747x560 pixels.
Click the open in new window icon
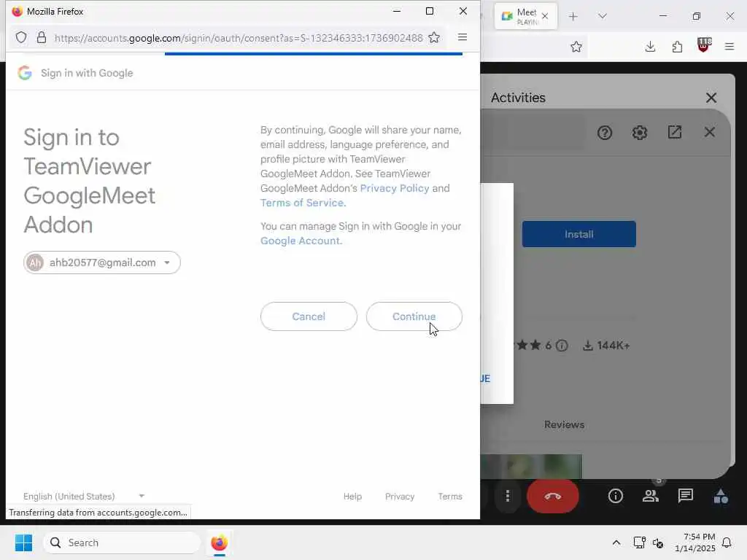click(x=674, y=132)
